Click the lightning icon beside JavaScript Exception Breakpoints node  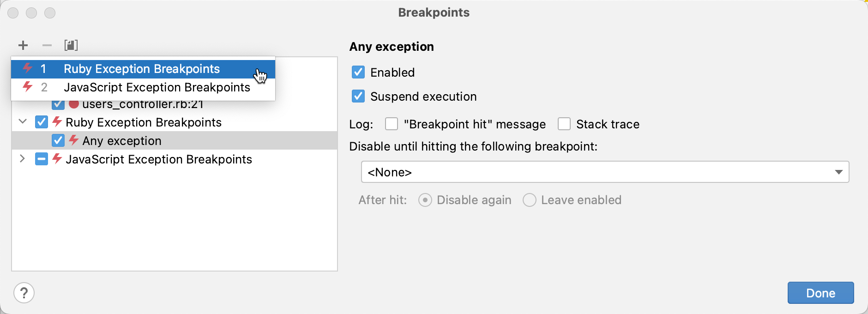point(57,159)
